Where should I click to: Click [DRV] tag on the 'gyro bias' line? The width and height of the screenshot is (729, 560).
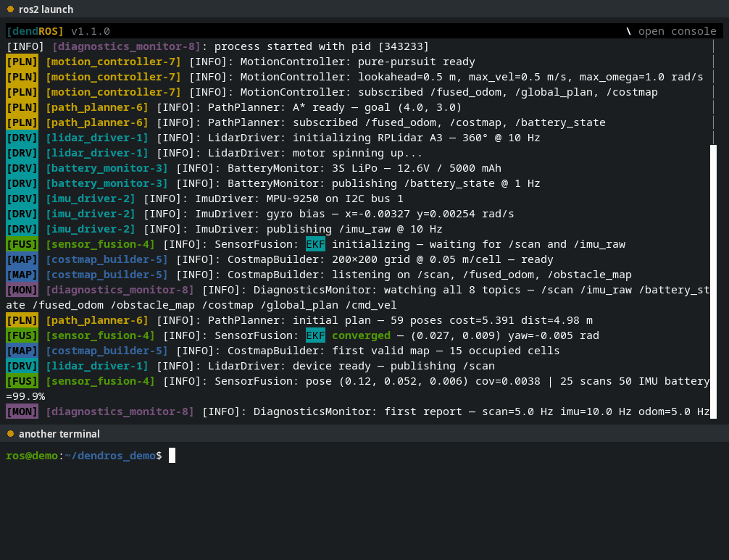click(22, 214)
